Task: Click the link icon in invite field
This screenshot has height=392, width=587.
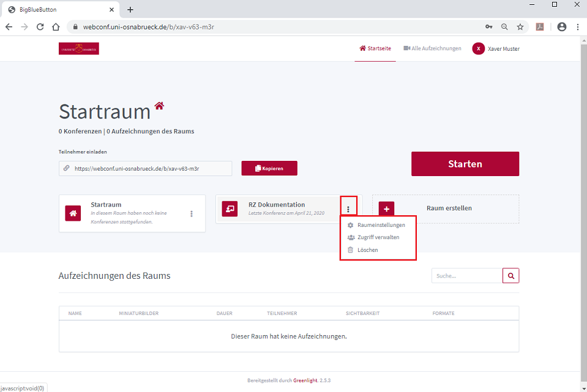Action: coord(67,168)
